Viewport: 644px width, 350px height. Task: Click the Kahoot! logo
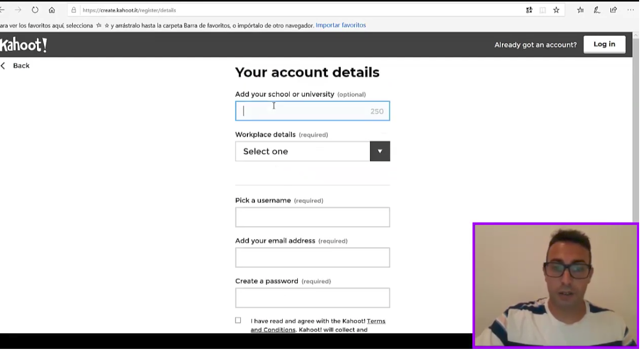tap(23, 45)
